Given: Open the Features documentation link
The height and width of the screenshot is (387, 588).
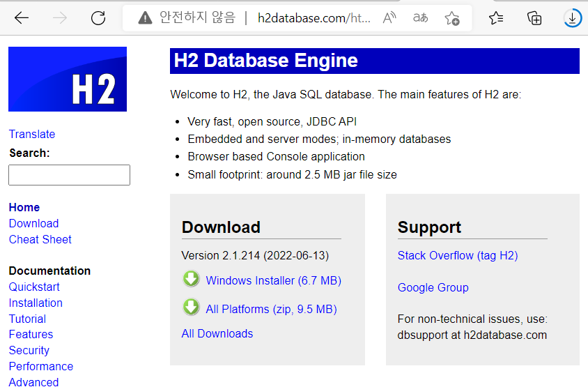Looking at the screenshot, I should tap(31, 335).
